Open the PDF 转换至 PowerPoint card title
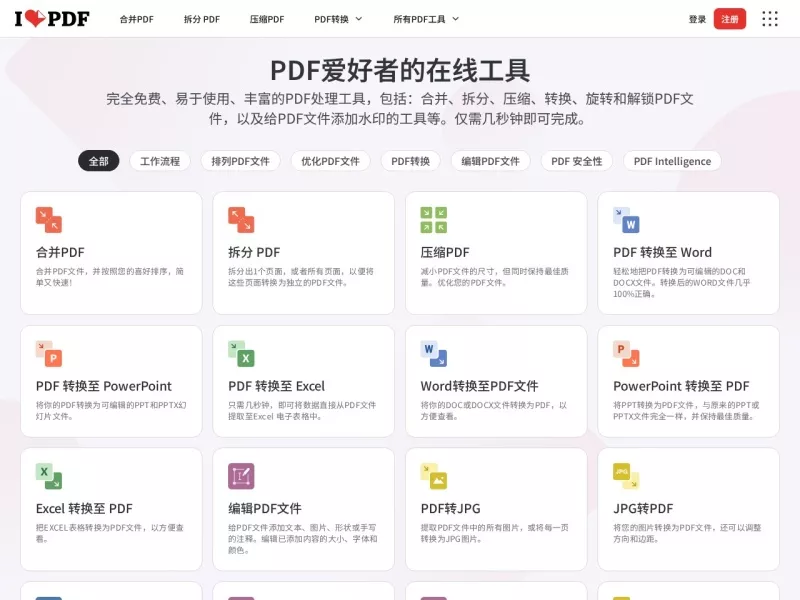800x600 pixels. coord(104,386)
